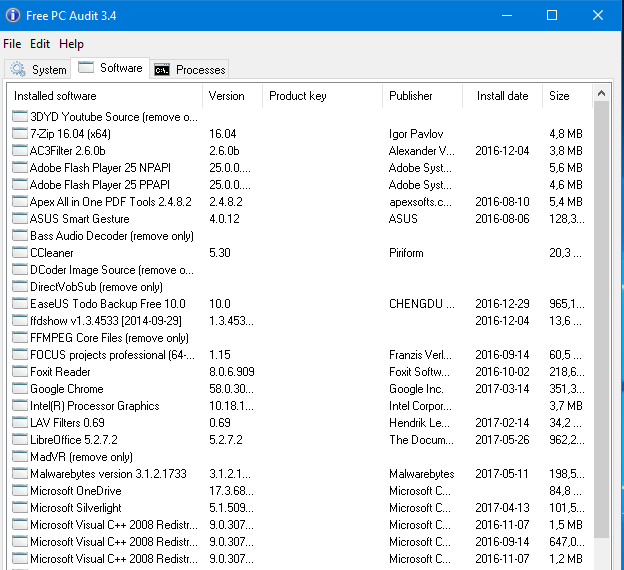Select the Software tab
This screenshot has width=624, height=570.
[110, 68]
